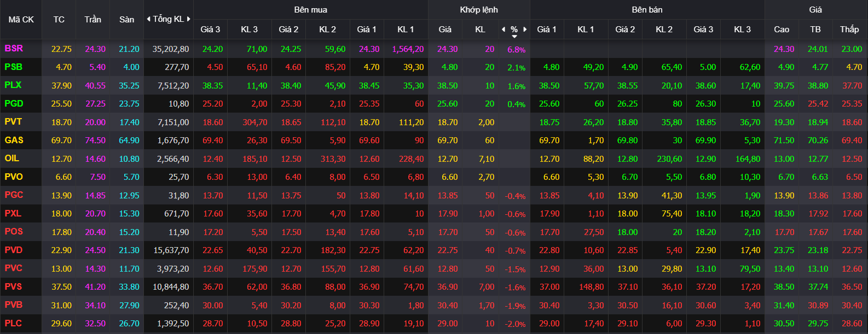Image resolution: width=868 pixels, height=334 pixels.
Task: Click the right arrow after the % header
Action: [525, 30]
